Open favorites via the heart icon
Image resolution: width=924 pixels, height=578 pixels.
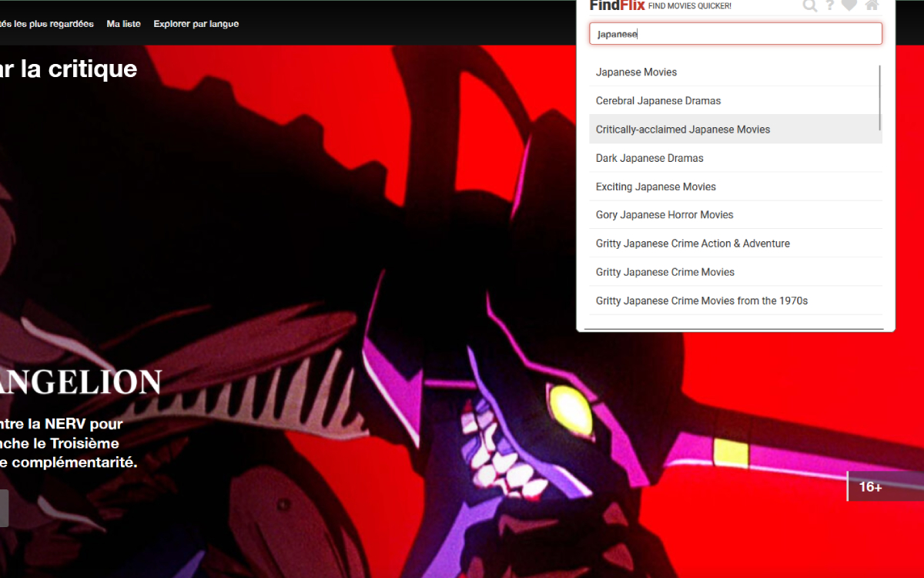[849, 5]
